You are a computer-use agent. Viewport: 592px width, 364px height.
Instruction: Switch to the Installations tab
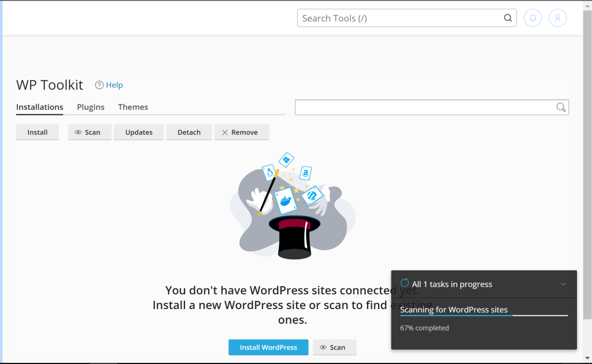tap(40, 107)
